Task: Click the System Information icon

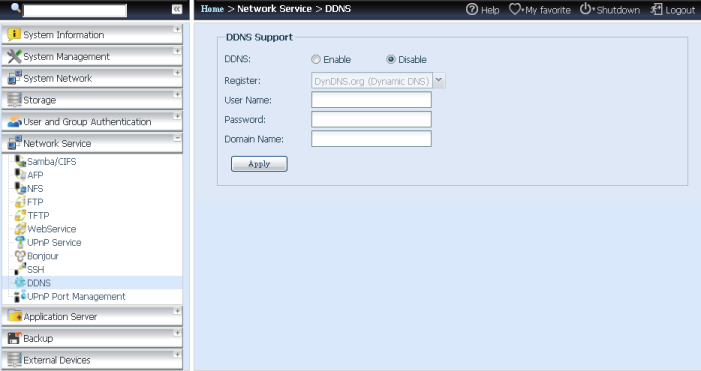Action: [x=14, y=34]
